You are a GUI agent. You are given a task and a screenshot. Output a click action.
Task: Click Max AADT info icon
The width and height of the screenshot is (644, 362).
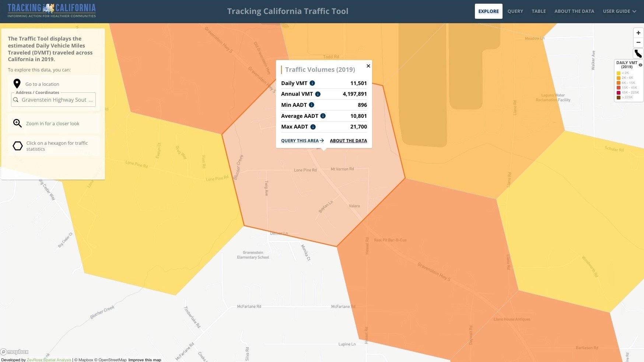click(313, 127)
